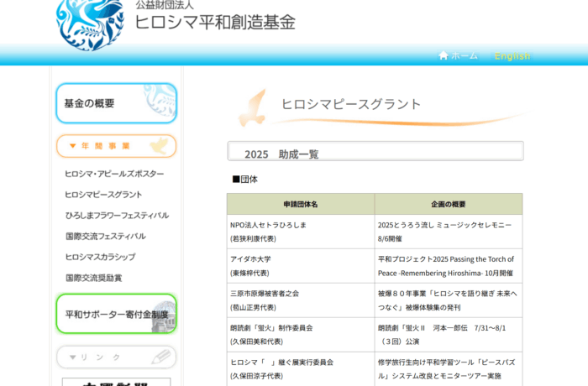588x386 pixels.
Task: Click the dove icon on 年間事業 button
Action: click(160, 145)
